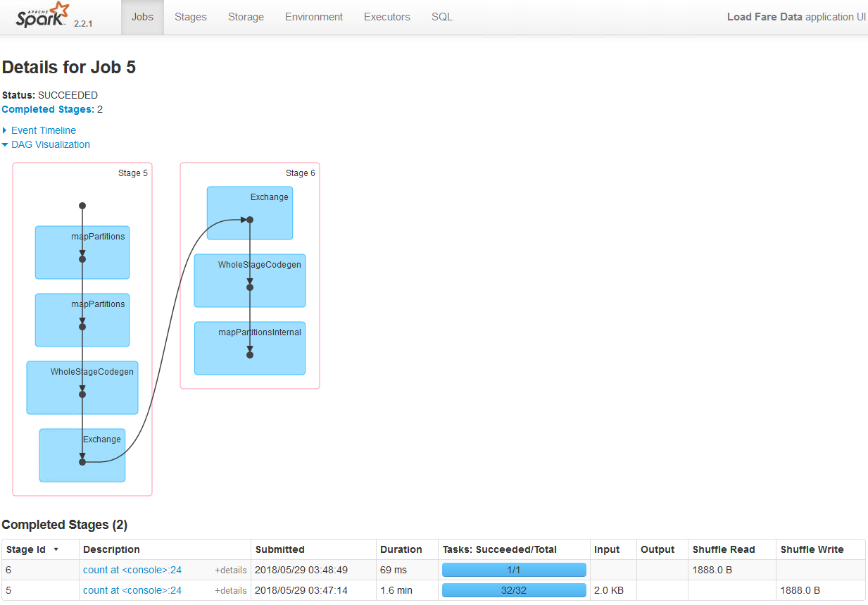This screenshot has height=605, width=868.
Task: Open the Jobs tab
Action: click(x=142, y=17)
